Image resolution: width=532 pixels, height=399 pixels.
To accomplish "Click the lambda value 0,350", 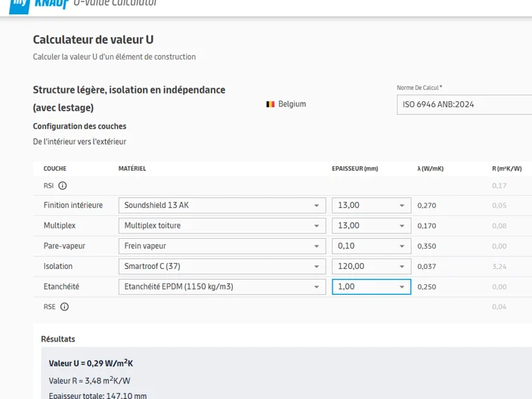I will click(x=427, y=246).
